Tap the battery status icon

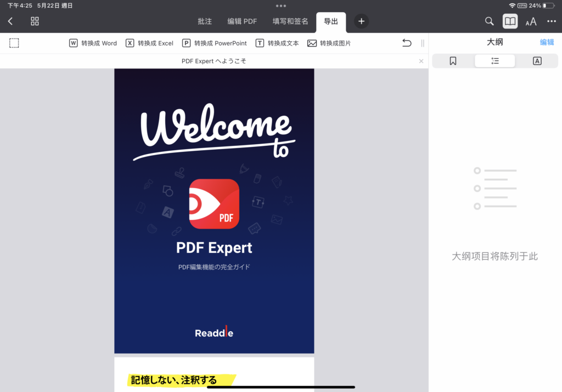pyautogui.click(x=548, y=5)
